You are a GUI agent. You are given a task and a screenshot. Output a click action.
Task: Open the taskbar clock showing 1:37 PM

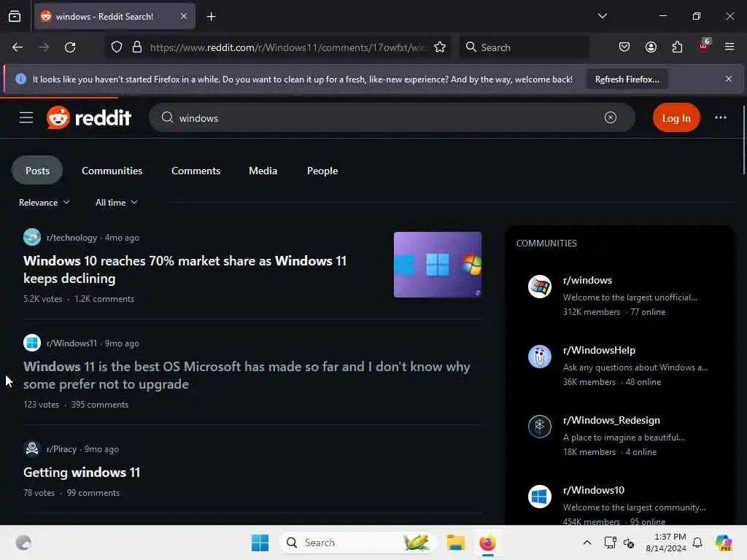tap(666, 542)
